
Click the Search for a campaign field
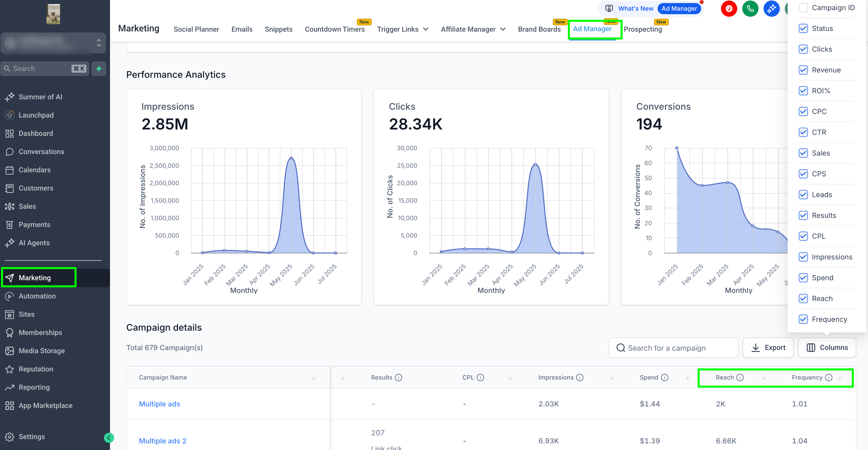(673, 348)
